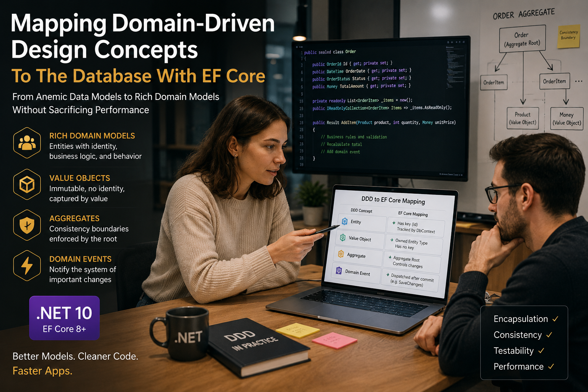Screen dimensions: 588x392
Task: Click 'Notify the system of important changes' text
Action: [x=83, y=274]
